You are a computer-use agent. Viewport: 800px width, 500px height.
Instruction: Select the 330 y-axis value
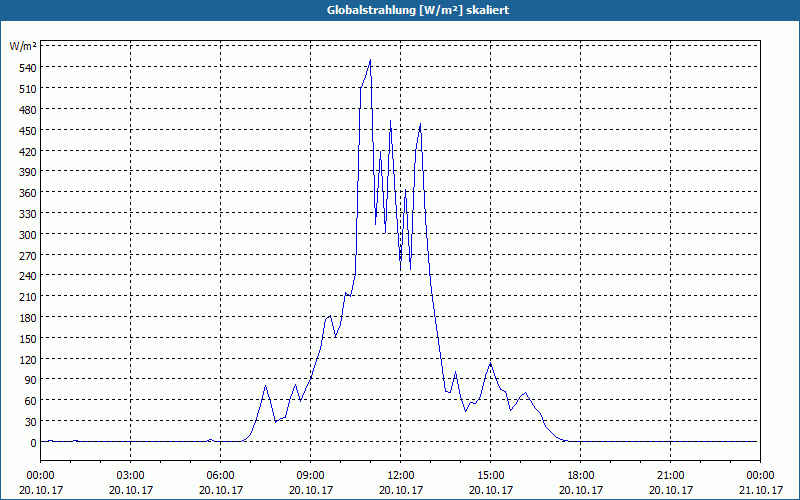tap(28, 214)
